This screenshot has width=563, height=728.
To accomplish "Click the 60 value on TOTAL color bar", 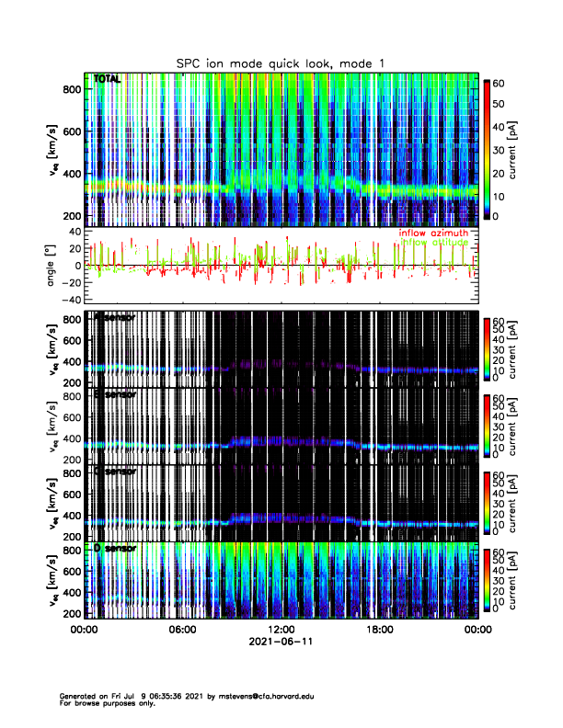I will point(502,83).
